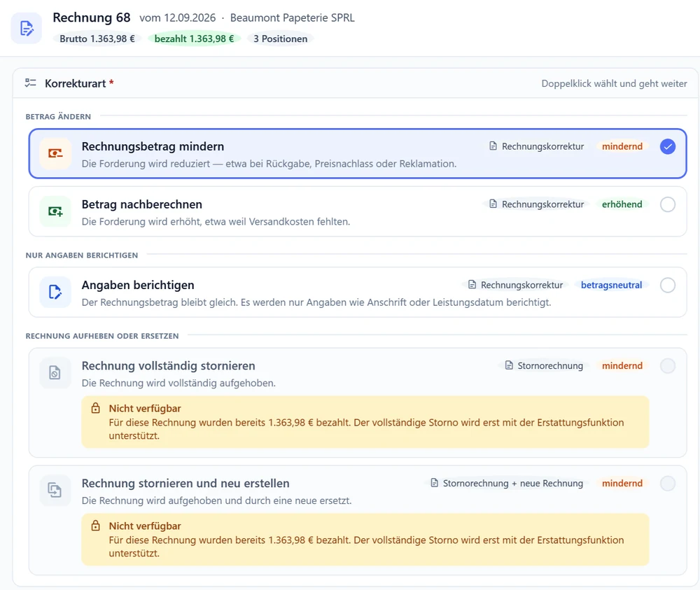Viewport: 700px width, 590px height.
Task: Click the lock icon in the neu erstellen warning
Action: (95, 526)
